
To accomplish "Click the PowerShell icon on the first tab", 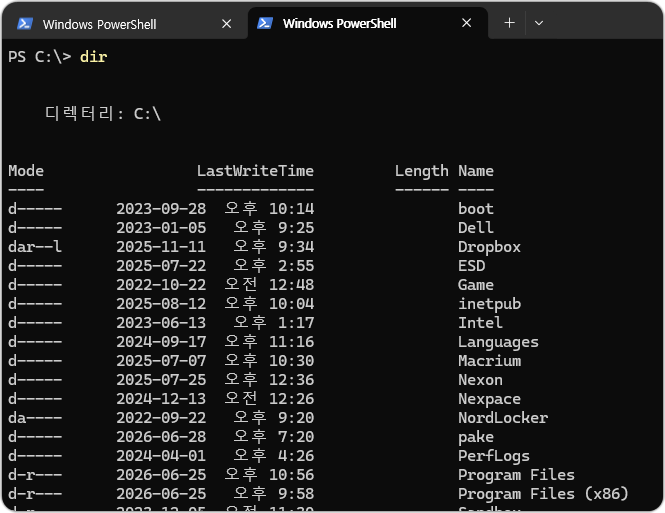I will coord(25,24).
